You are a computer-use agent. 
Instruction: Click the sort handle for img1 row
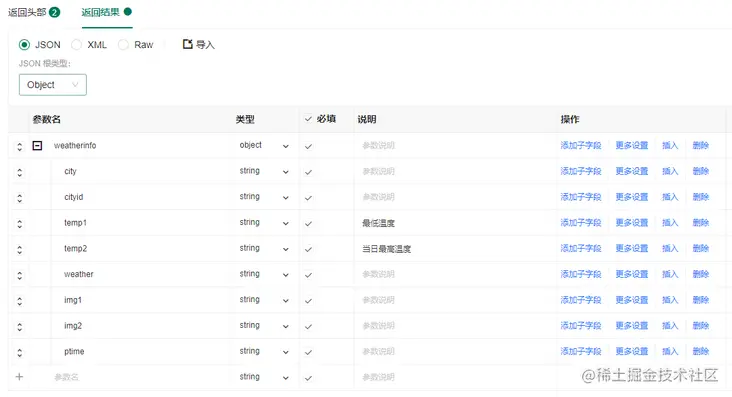point(20,301)
